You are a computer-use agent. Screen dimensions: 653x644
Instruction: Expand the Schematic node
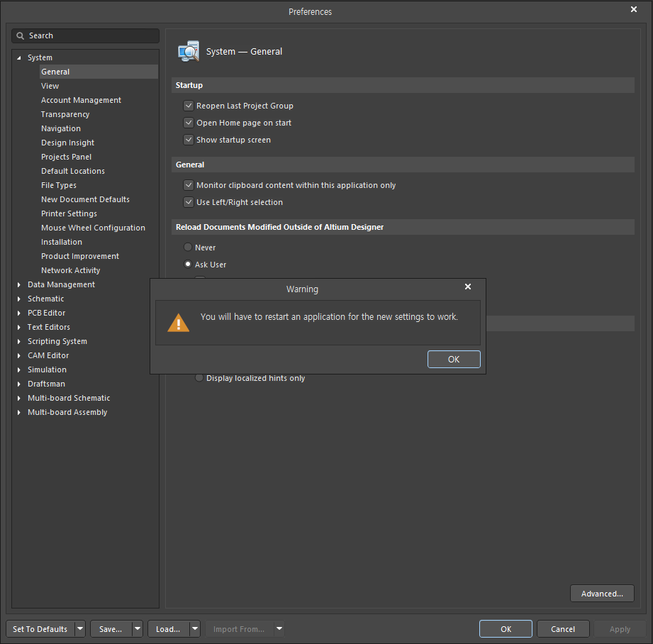[x=18, y=299]
